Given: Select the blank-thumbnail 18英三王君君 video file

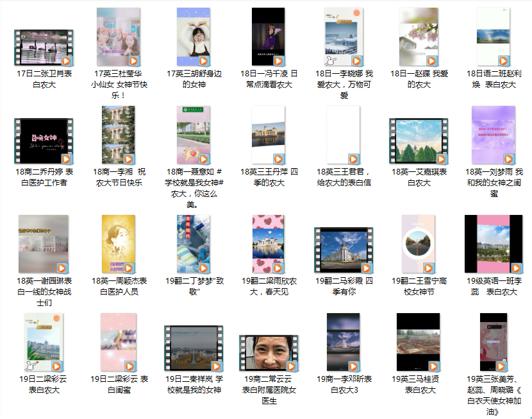Looking at the screenshot, I should (344, 135).
